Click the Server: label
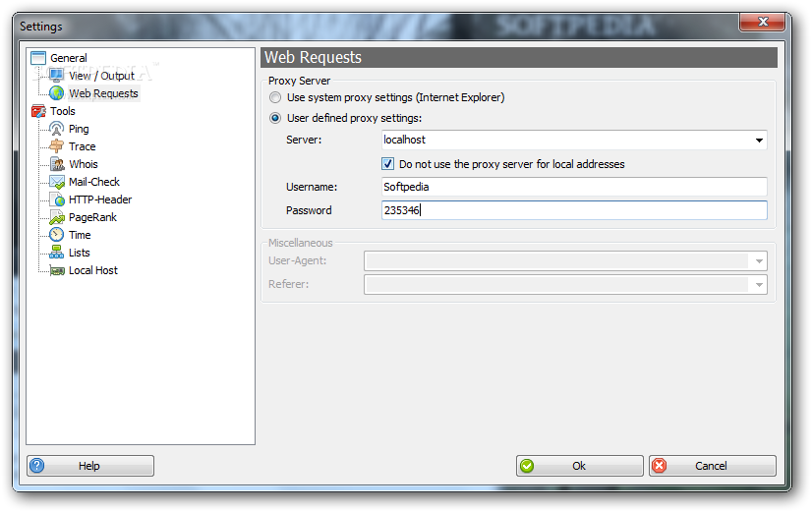 [x=304, y=140]
